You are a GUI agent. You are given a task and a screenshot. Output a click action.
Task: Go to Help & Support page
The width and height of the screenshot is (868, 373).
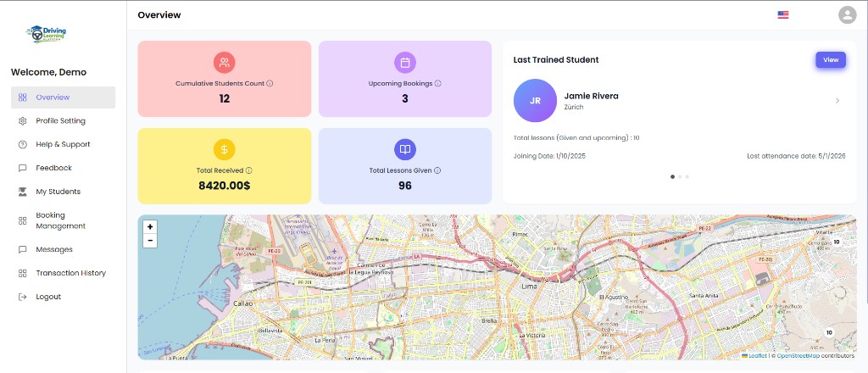pos(63,144)
